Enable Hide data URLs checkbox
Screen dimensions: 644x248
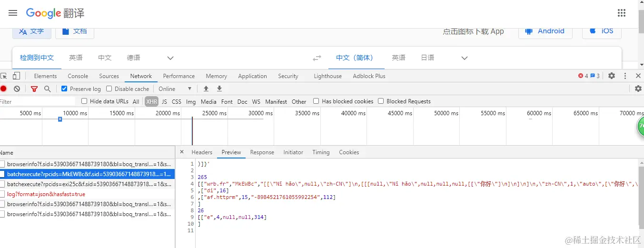pos(84,101)
